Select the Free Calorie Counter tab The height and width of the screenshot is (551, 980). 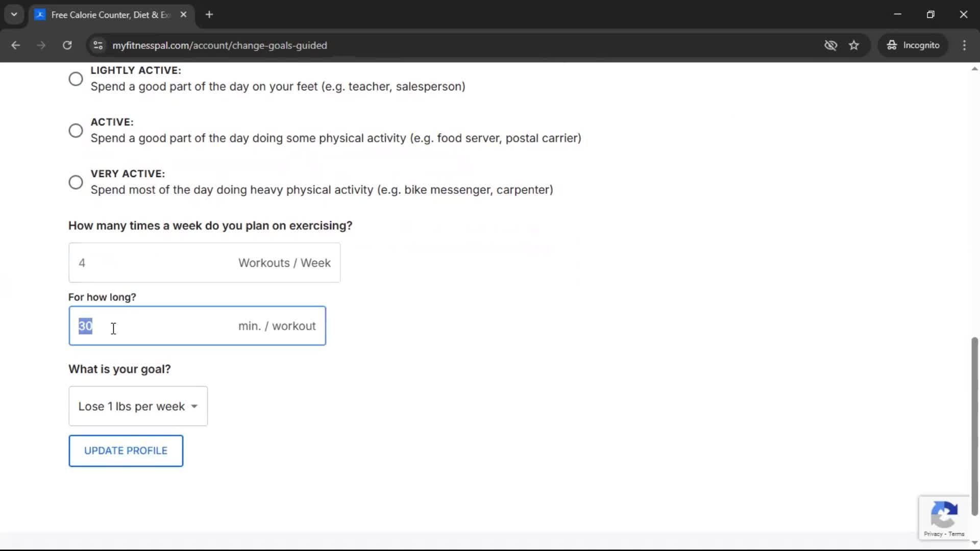pos(111,15)
